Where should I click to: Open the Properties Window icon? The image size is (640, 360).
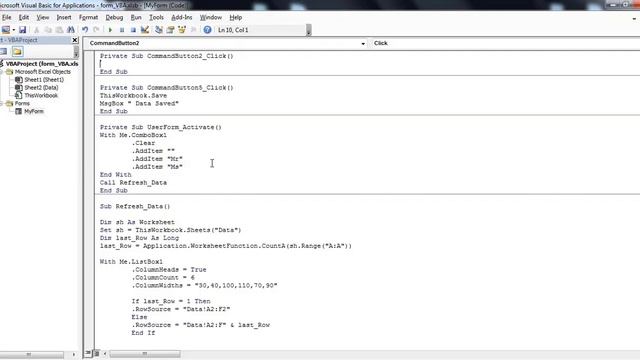[x=170, y=30]
